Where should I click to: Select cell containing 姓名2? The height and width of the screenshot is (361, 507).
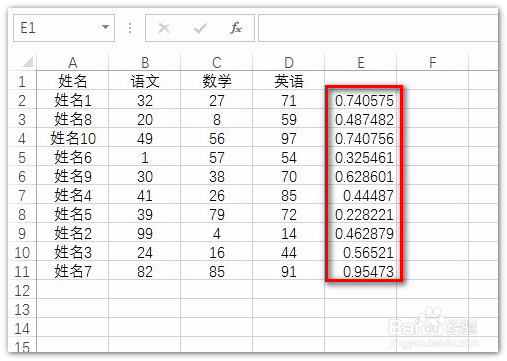pyautogui.click(x=72, y=233)
